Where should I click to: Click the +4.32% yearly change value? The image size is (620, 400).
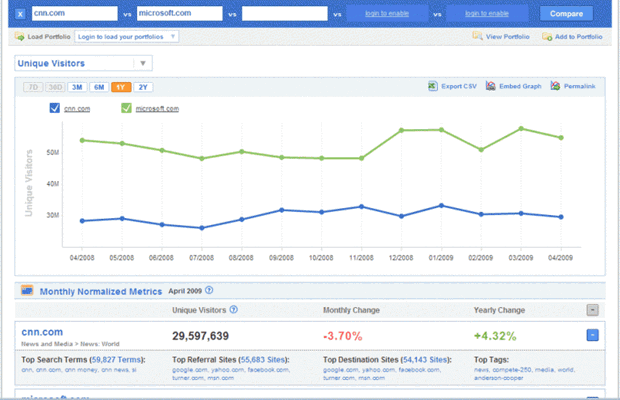(495, 336)
